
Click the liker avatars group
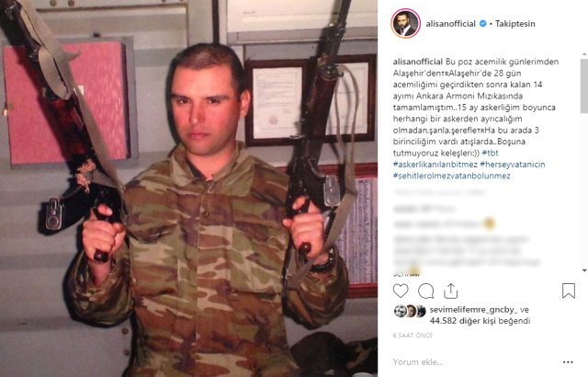(410, 311)
